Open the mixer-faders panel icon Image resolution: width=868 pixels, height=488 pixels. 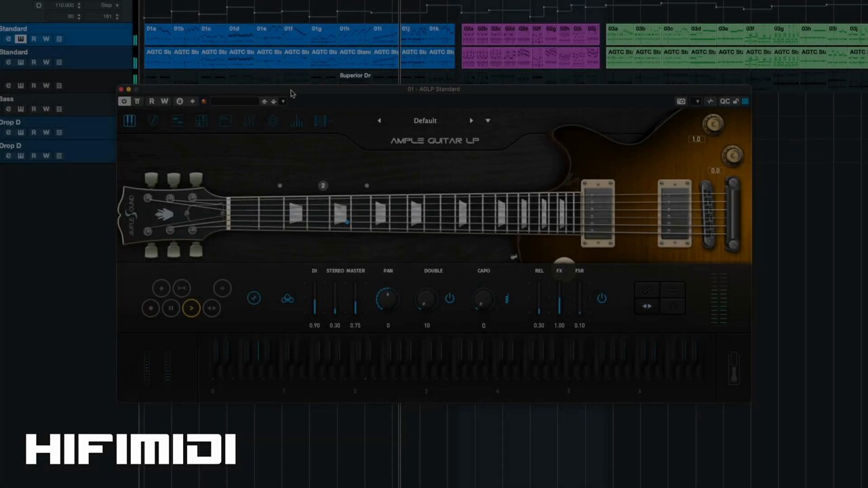(x=249, y=121)
